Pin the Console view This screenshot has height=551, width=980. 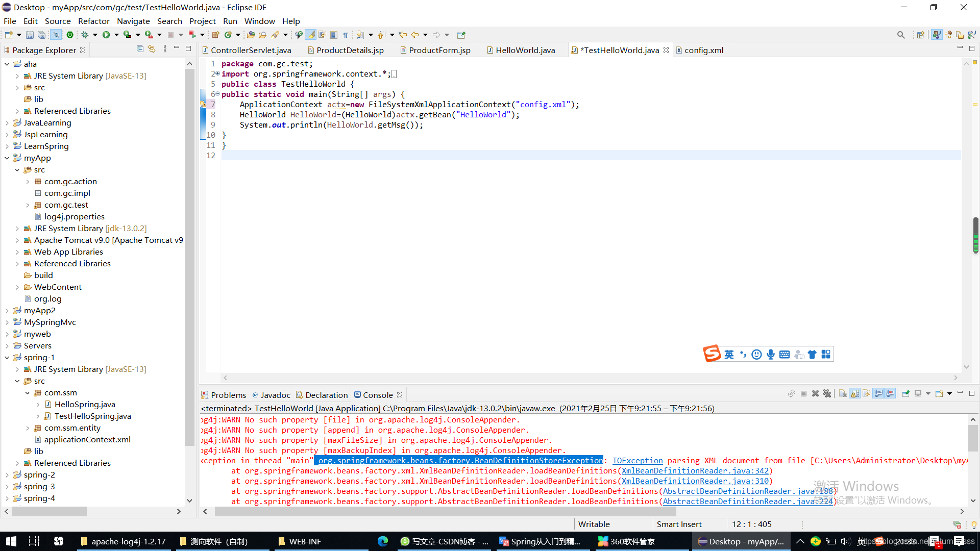[x=906, y=393]
